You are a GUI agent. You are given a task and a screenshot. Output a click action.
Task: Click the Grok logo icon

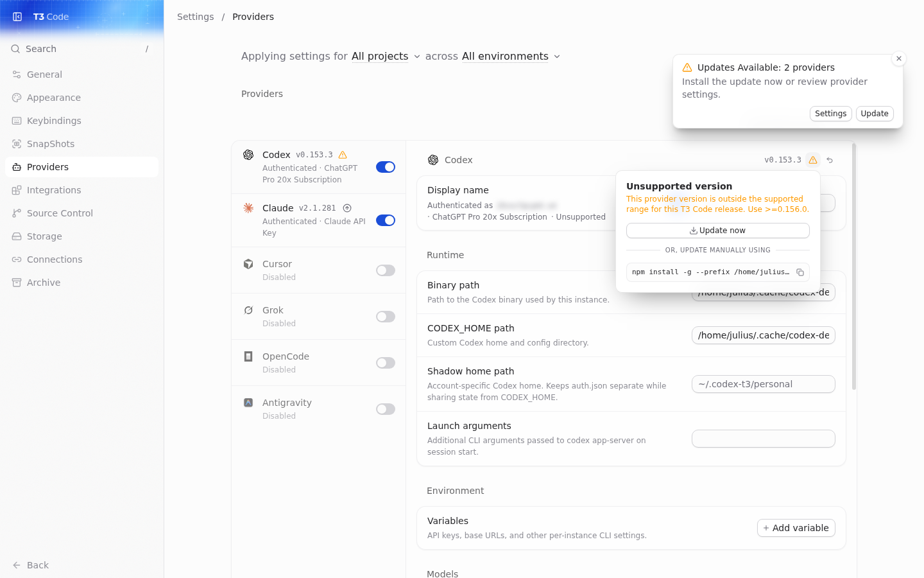click(x=248, y=310)
